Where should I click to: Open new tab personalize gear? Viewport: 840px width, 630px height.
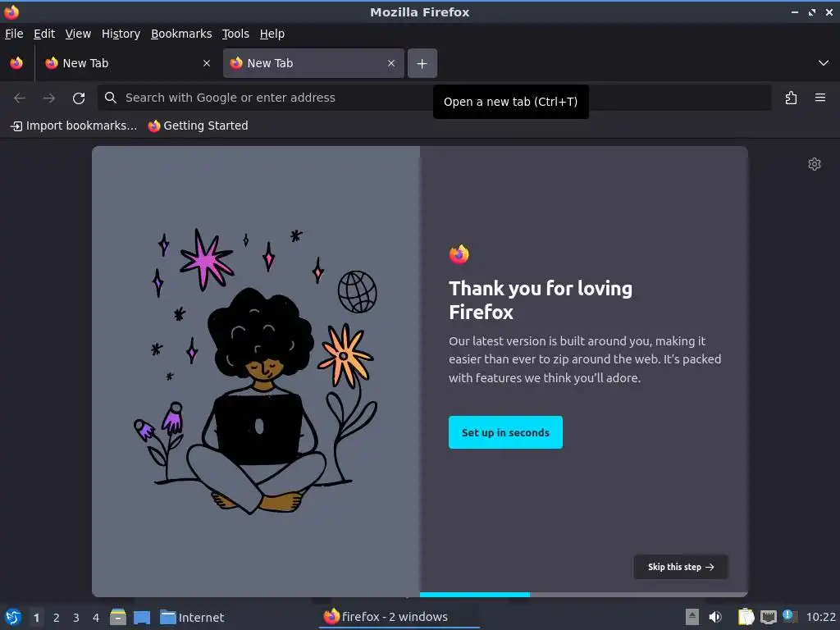(815, 164)
